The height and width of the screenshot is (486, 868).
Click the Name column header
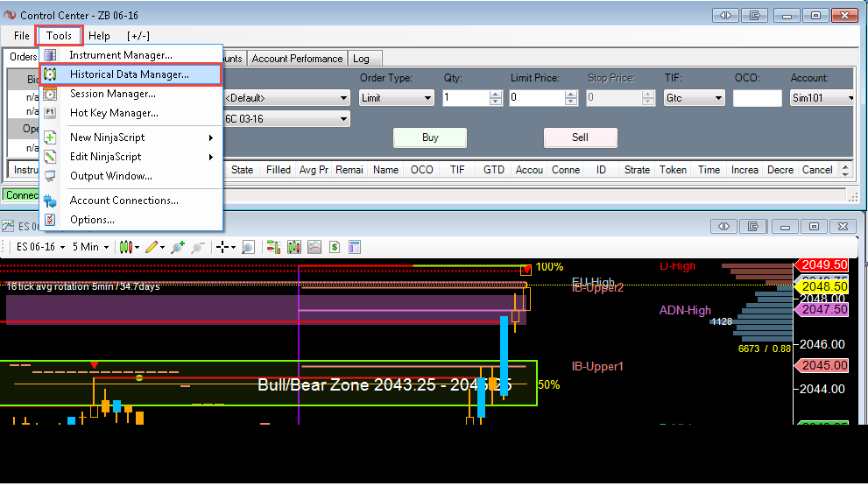(386, 170)
